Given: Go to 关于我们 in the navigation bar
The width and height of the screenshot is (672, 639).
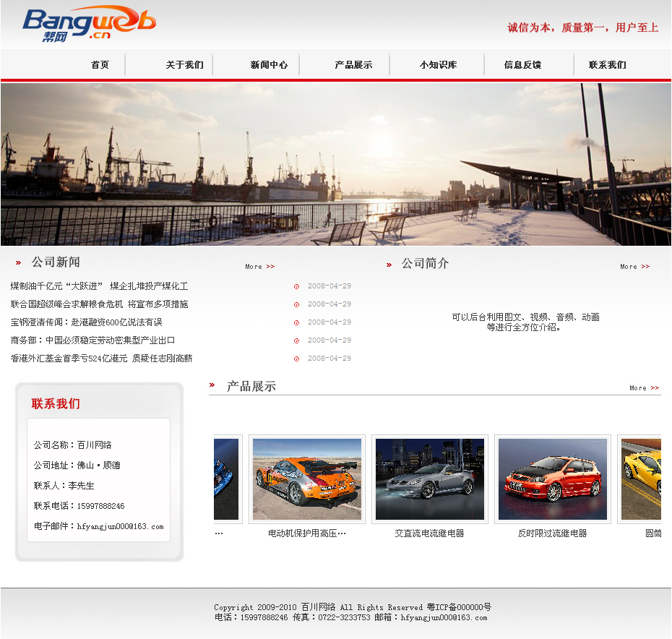Looking at the screenshot, I should (x=184, y=65).
